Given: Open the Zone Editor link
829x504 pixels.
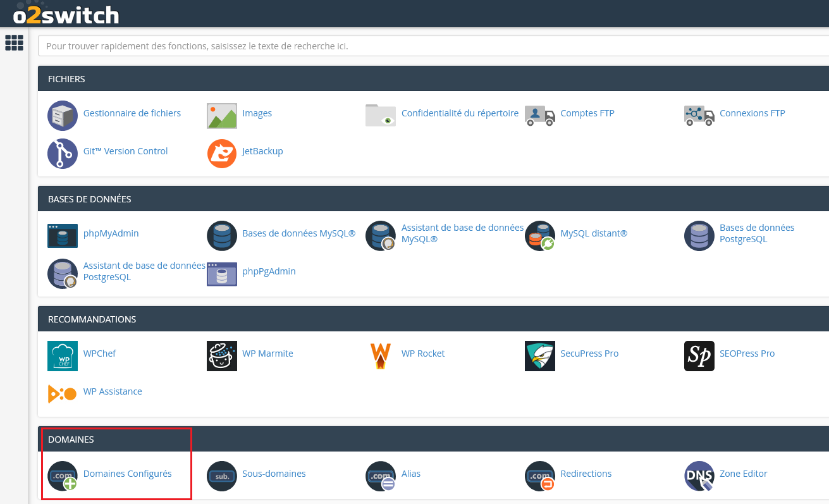Looking at the screenshot, I should pos(744,474).
